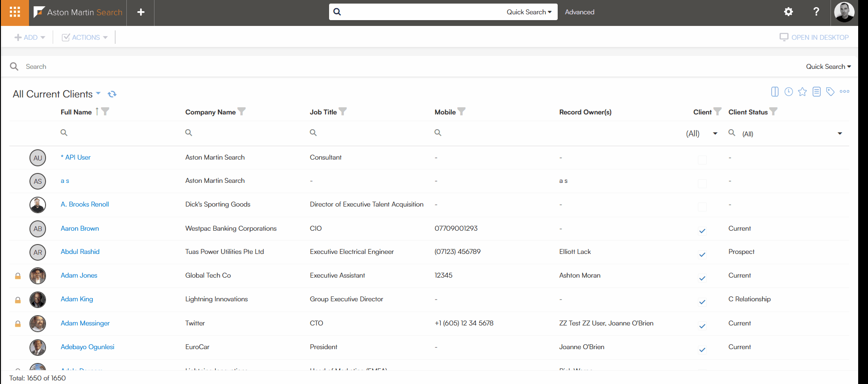Click the Mobile filter search field

(x=493, y=133)
